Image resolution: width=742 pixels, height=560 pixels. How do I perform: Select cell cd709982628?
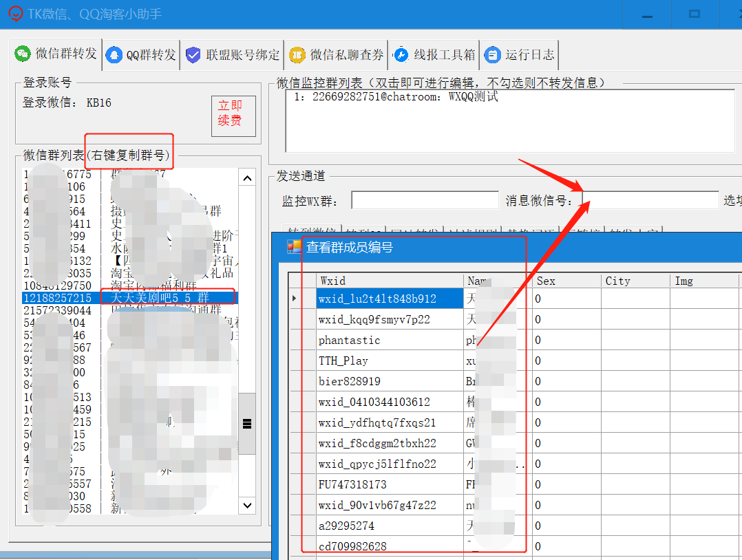pyautogui.click(x=390, y=546)
